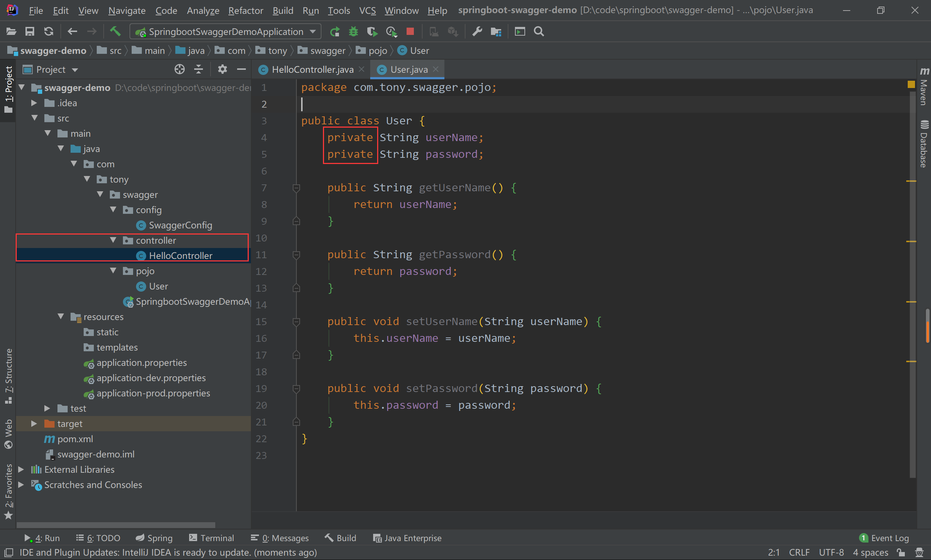Open the VCS menu

point(367,11)
